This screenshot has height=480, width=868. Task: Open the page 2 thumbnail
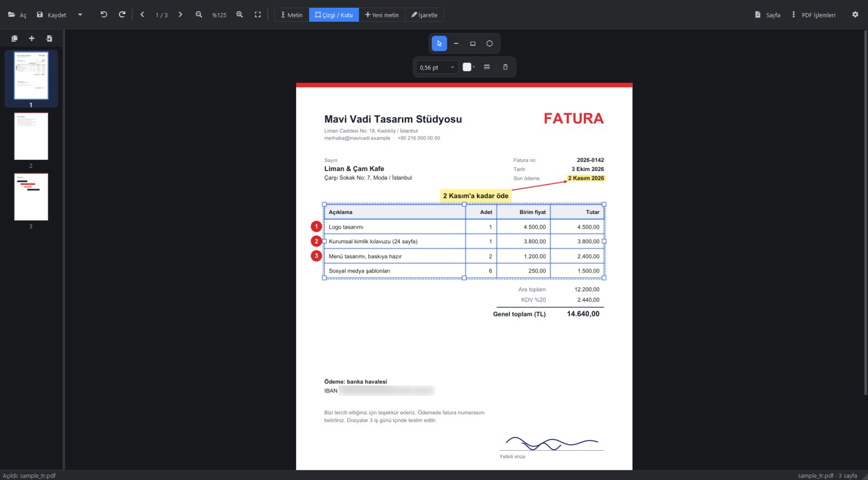pyautogui.click(x=31, y=136)
